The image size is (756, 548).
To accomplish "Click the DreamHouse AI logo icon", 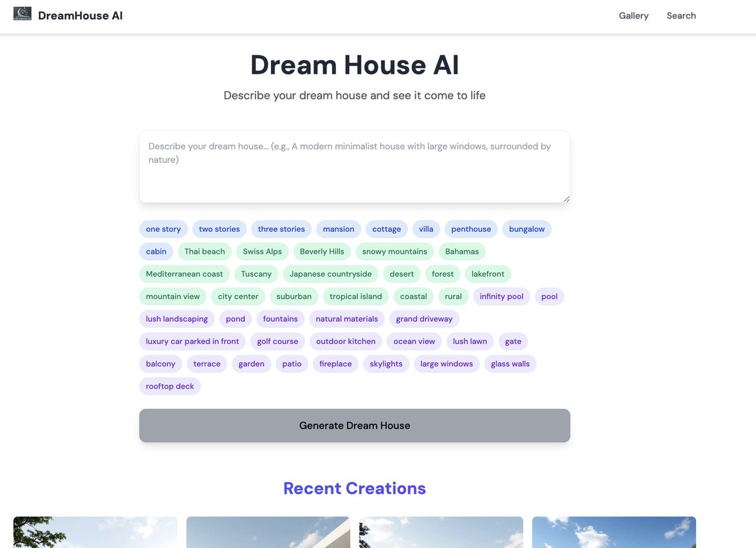I will coord(23,14).
